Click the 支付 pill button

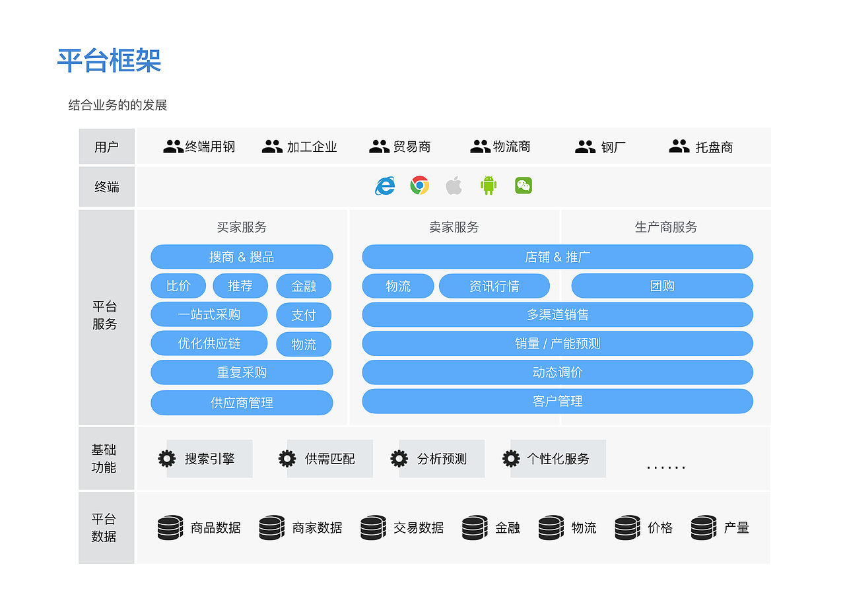coord(304,315)
